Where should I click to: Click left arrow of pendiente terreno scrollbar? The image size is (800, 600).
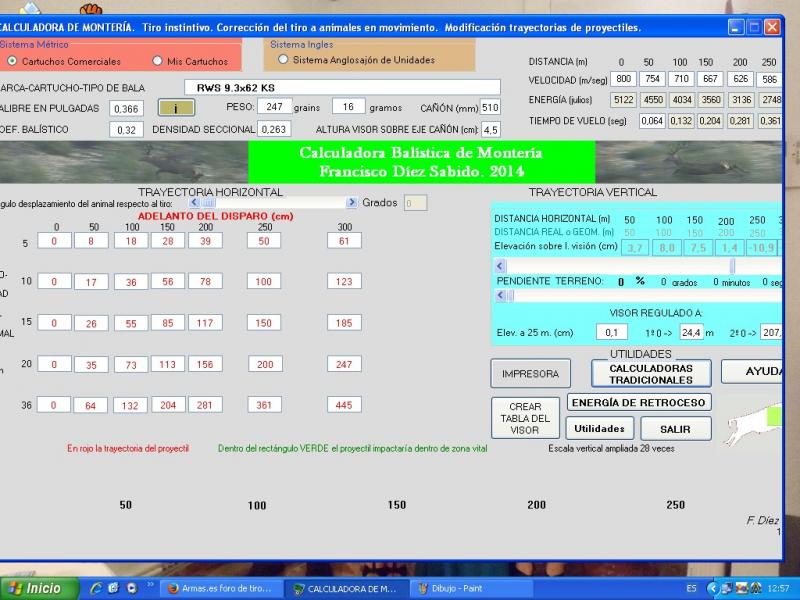point(499,295)
